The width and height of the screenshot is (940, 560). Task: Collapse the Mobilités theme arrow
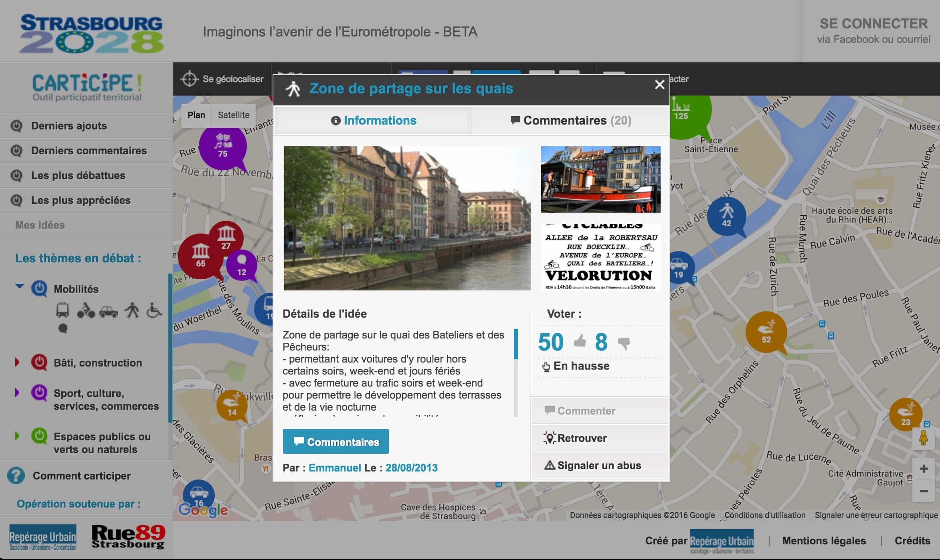(19, 286)
